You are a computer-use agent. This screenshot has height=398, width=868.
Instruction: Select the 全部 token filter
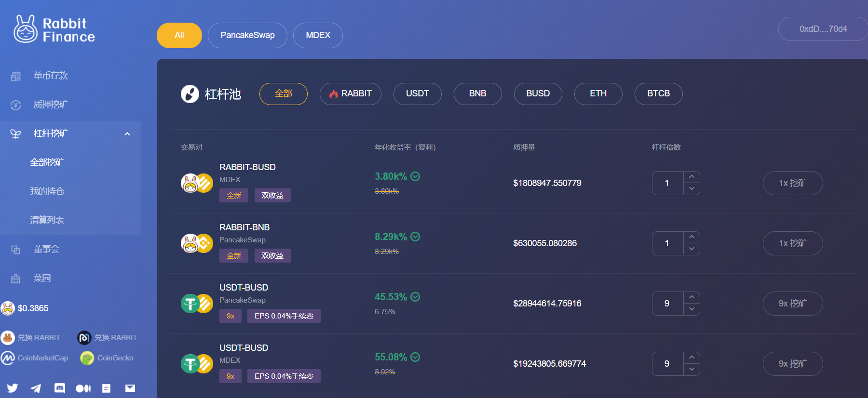click(284, 94)
